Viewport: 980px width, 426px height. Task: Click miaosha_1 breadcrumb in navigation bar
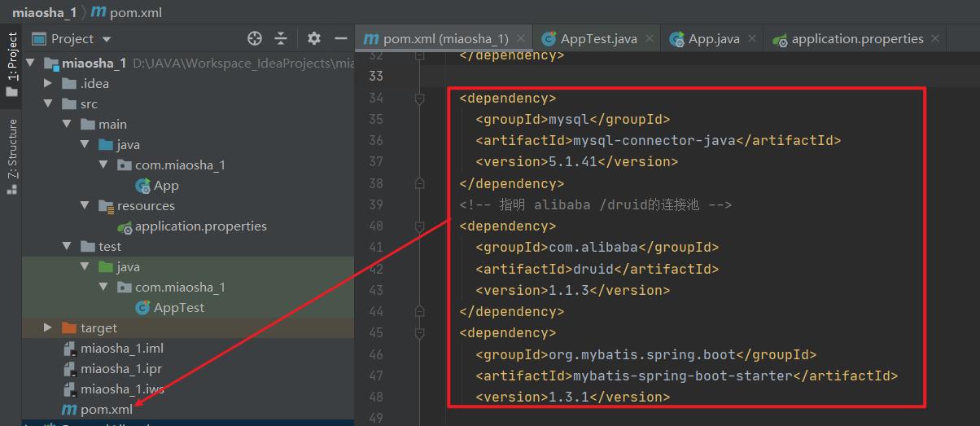[x=46, y=11]
